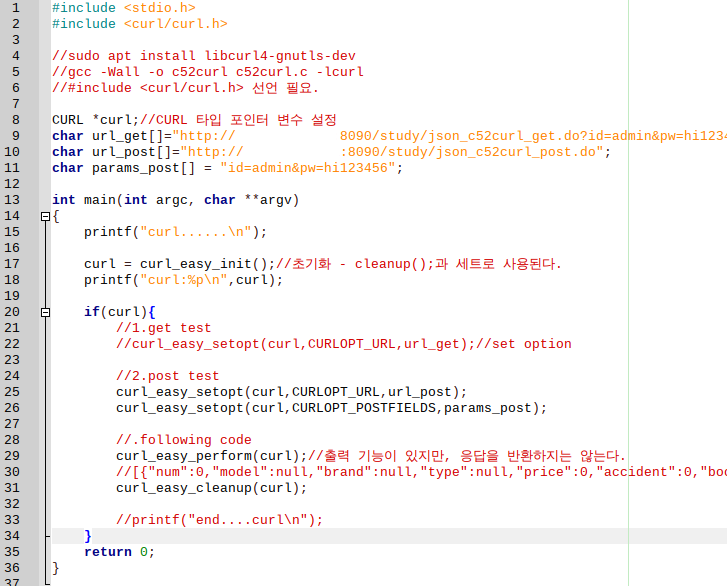Click the '#include <curl/curl.h>' directive on line 2
This screenshot has width=727, height=586.
pos(140,24)
